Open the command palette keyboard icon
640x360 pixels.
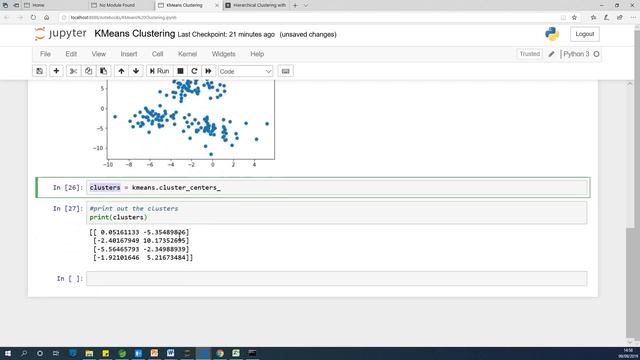pos(285,71)
